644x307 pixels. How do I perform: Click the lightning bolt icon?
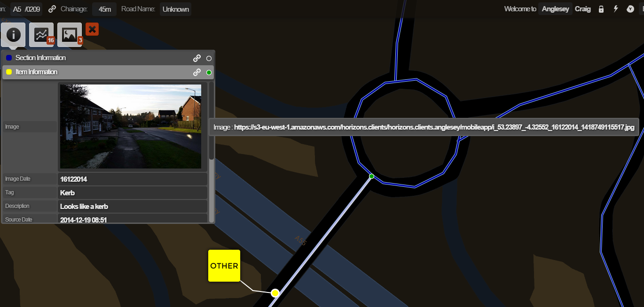click(615, 9)
